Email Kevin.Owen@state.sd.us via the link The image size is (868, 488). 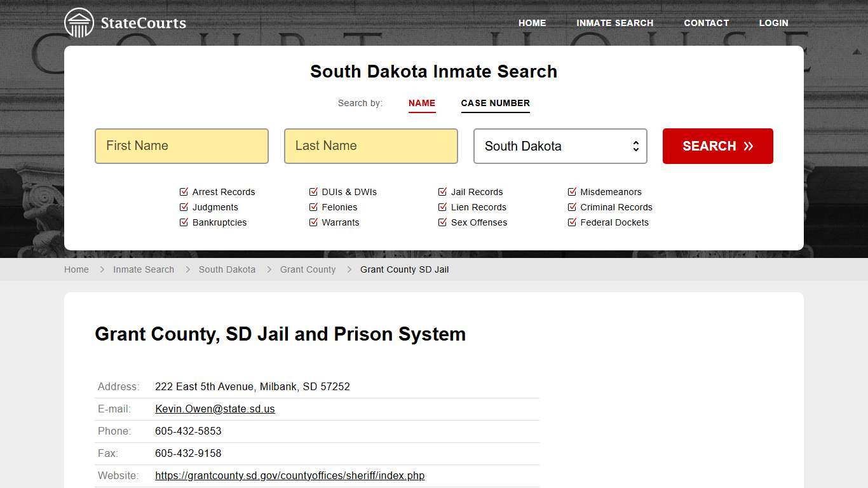(215, 409)
